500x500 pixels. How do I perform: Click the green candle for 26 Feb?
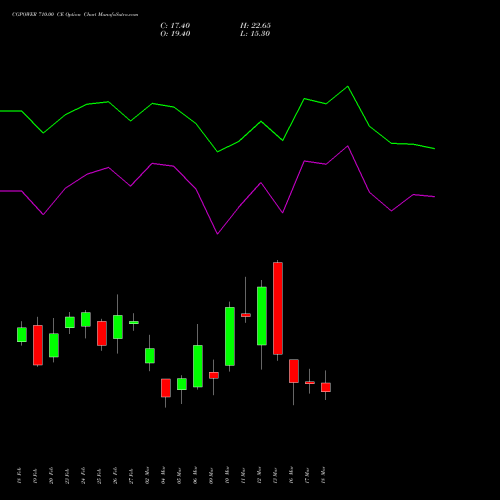(118, 327)
